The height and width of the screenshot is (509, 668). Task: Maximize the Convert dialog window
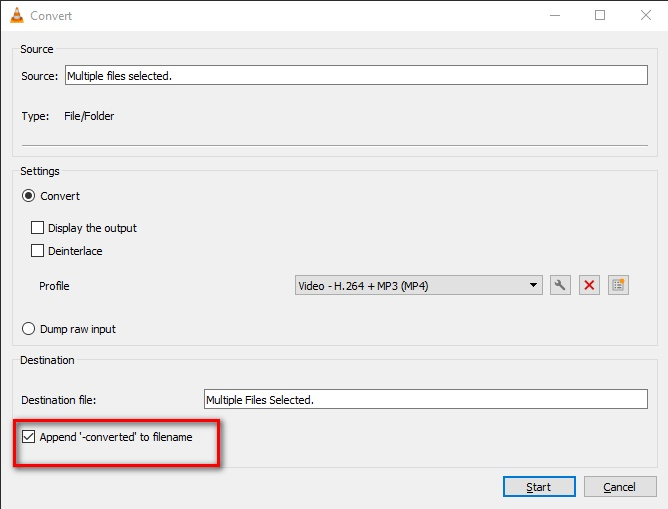tap(600, 15)
